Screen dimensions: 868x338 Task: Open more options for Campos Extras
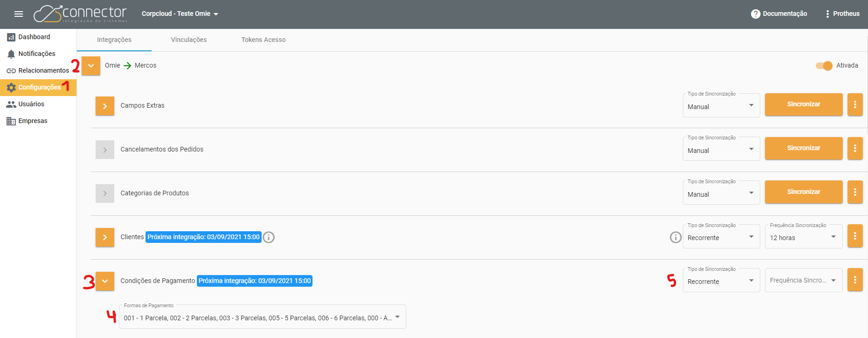click(855, 104)
